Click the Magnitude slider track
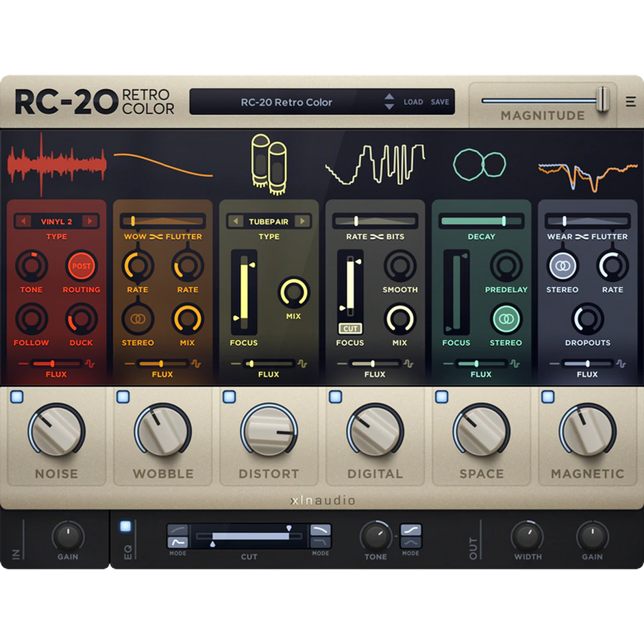The height and width of the screenshot is (644, 644). pos(534,100)
